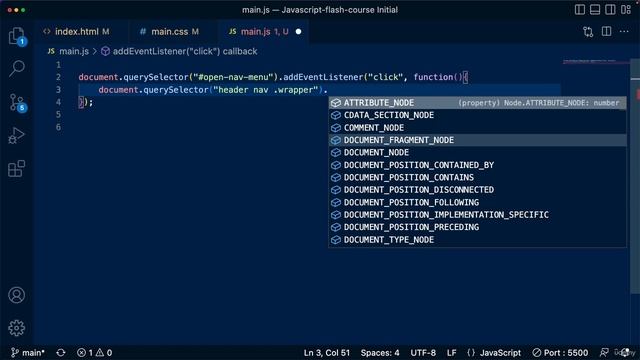Pick DOCUMENT_POSITION_DISCONNECTED suggestion
This screenshot has height=360, width=640.
(477, 190)
